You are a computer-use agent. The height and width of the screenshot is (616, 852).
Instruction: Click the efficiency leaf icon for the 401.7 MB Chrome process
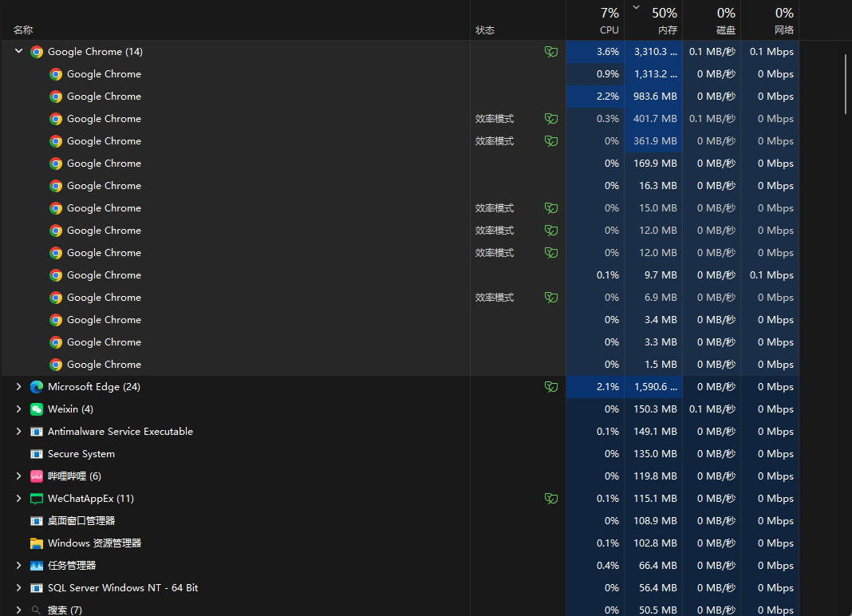coord(551,119)
